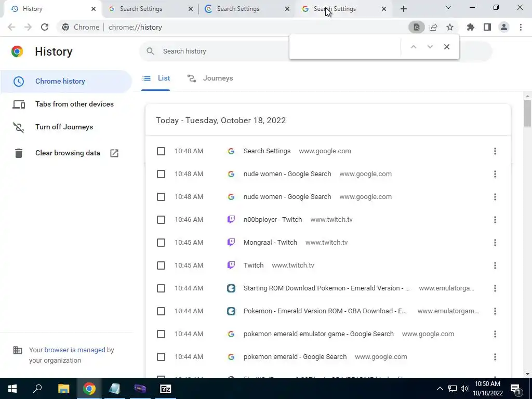Open the n00bployer - Twitch history link
The image size is (532, 399).
click(272, 220)
